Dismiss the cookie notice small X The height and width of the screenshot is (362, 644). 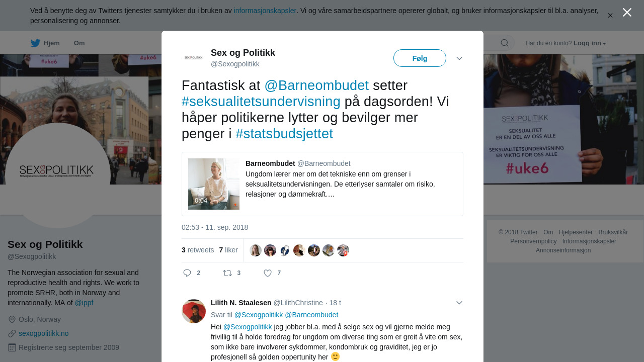[x=610, y=16]
